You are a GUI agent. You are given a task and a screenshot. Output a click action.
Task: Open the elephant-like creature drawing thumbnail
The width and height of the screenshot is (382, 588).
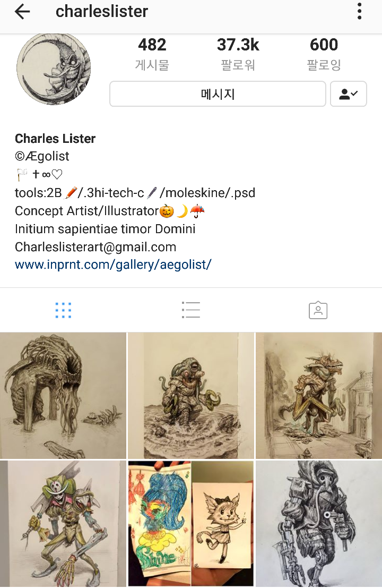tap(63, 396)
